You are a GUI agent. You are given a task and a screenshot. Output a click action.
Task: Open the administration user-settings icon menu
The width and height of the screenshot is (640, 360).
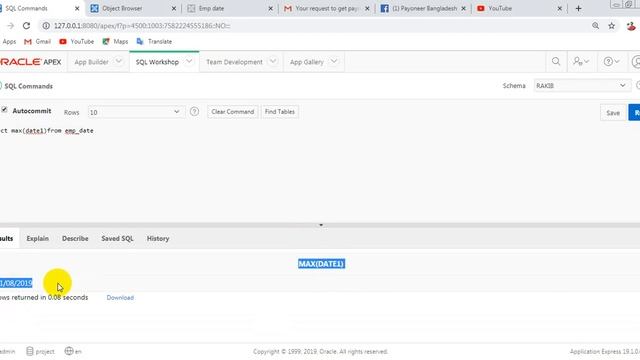tap(580, 62)
